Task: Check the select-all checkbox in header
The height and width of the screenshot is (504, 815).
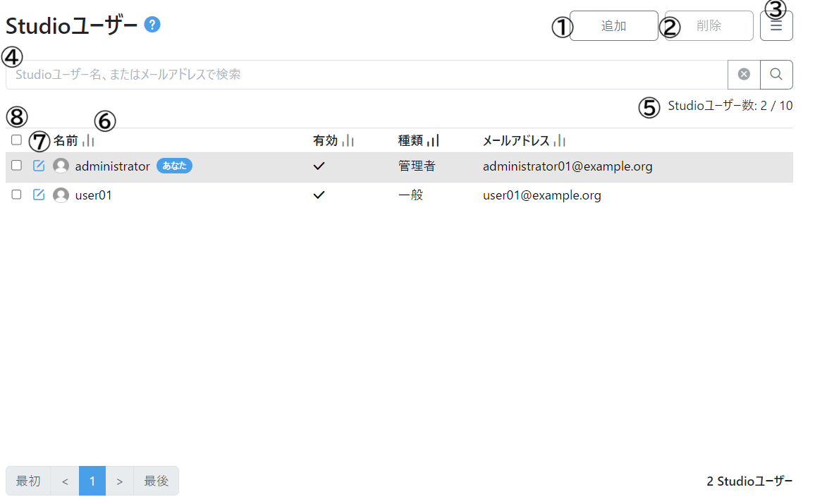Action: coord(16,140)
